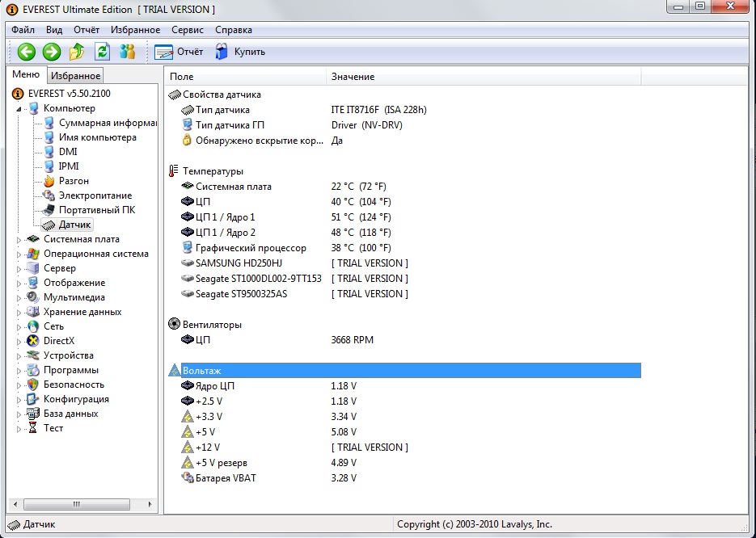Click the Хранение данных storage icon

tap(33, 312)
